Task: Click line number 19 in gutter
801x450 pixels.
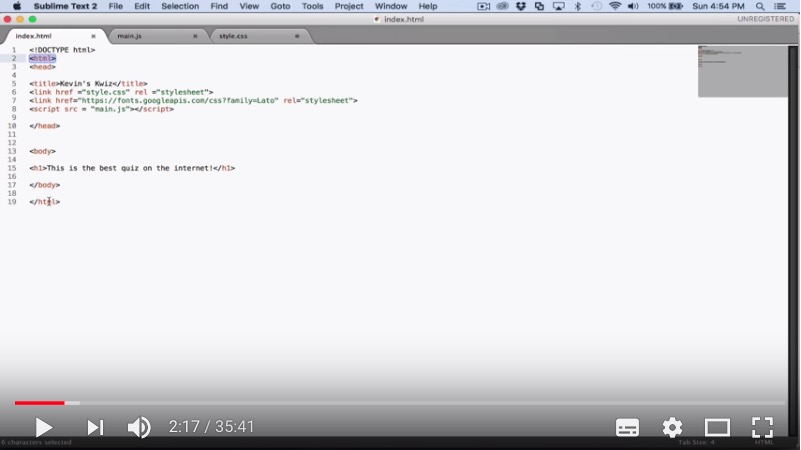Action: (12, 202)
